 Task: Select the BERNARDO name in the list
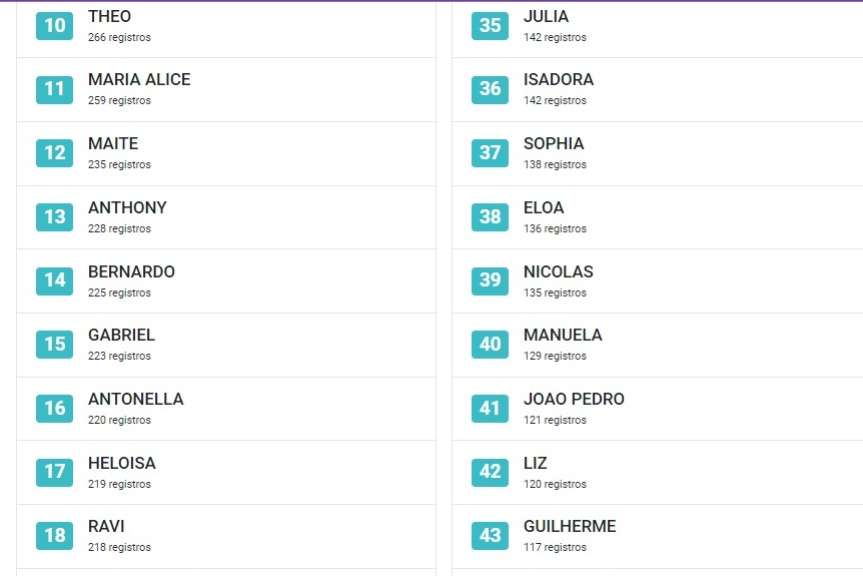(x=131, y=271)
